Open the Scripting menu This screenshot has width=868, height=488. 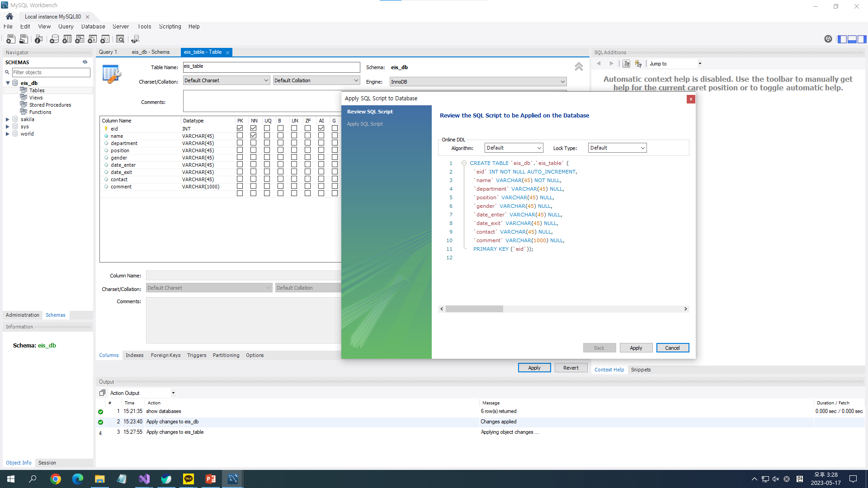tap(170, 27)
